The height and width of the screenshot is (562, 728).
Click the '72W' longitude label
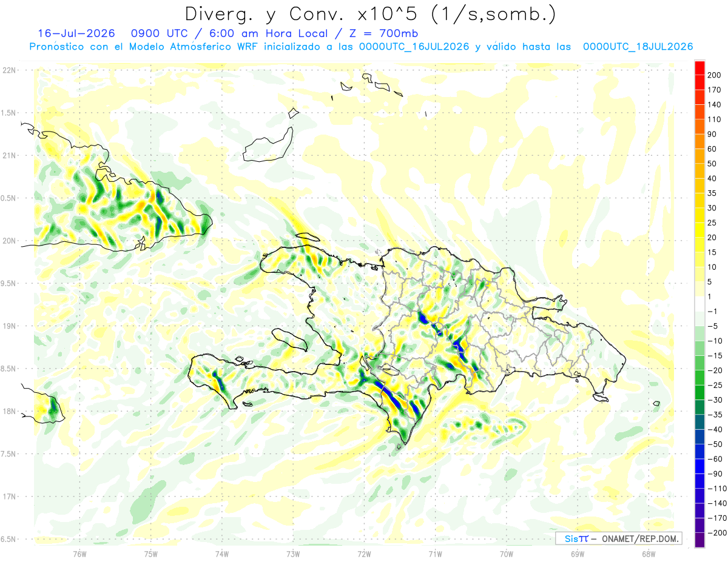point(364,554)
